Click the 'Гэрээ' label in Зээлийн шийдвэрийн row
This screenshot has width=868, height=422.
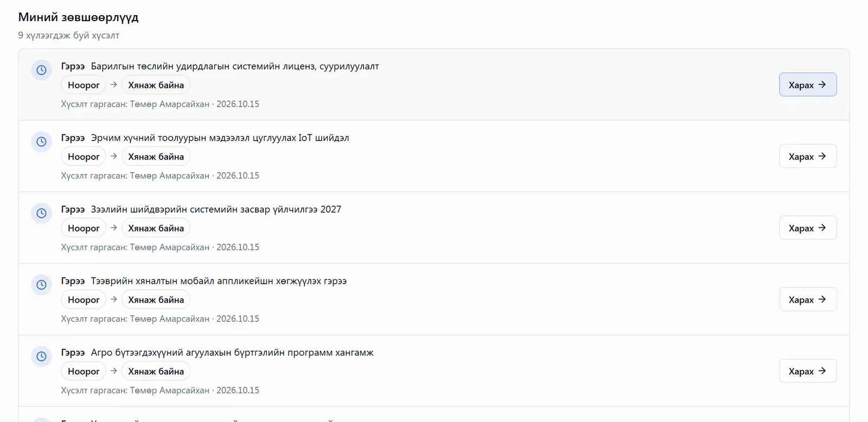pos(73,209)
